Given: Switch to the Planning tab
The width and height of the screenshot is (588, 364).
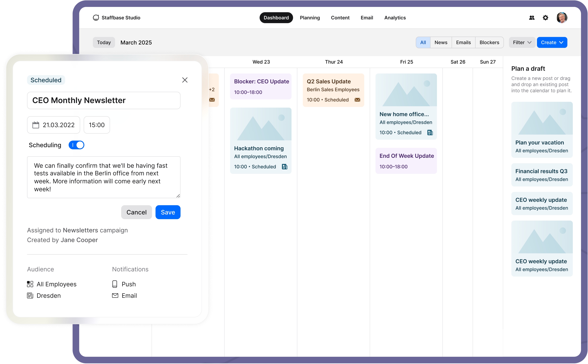Looking at the screenshot, I should pos(310,18).
